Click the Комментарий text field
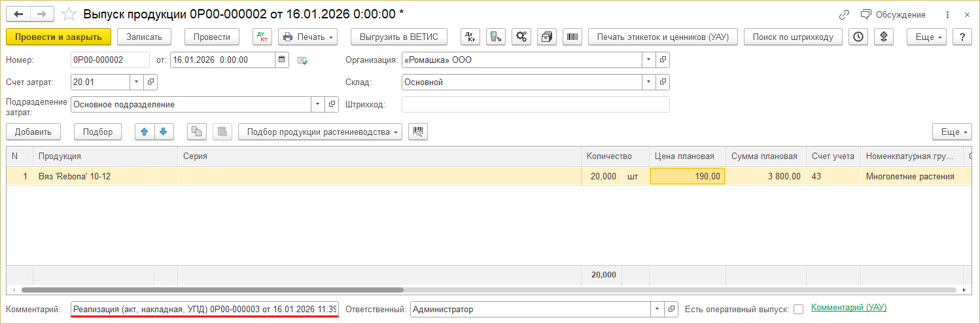This screenshot has height=324, width=980. 205,309
